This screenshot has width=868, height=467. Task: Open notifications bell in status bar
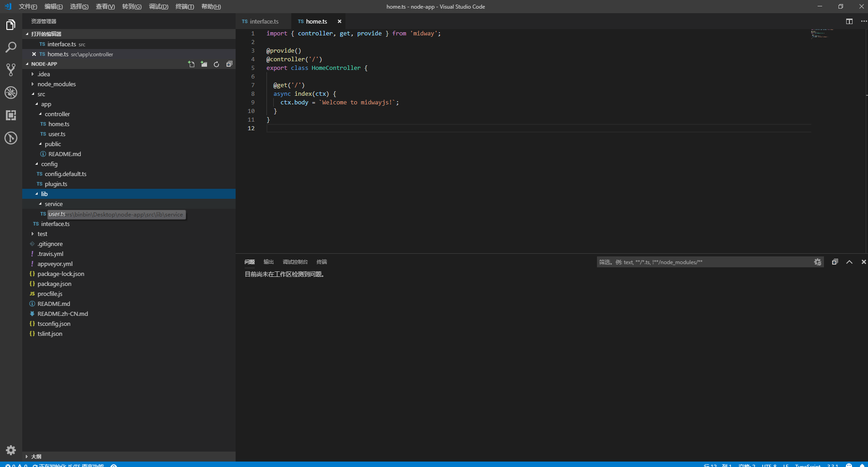coord(862,465)
